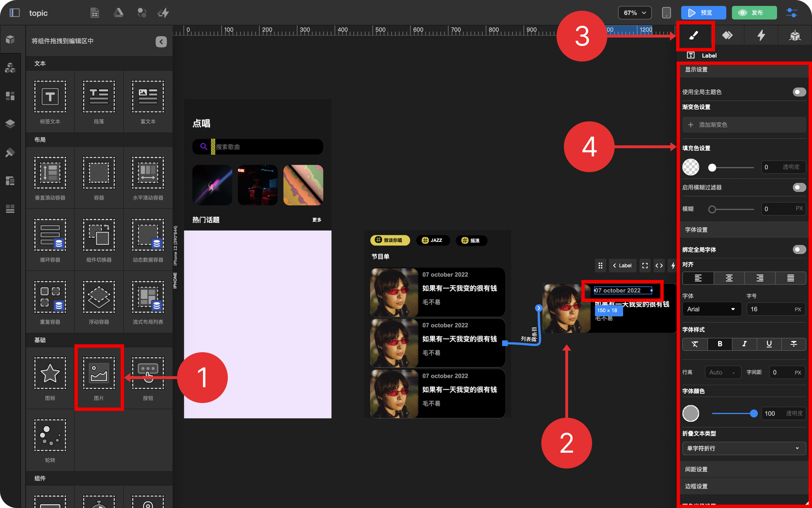Click the 更多 more link
The image size is (812, 508).
(316, 220)
